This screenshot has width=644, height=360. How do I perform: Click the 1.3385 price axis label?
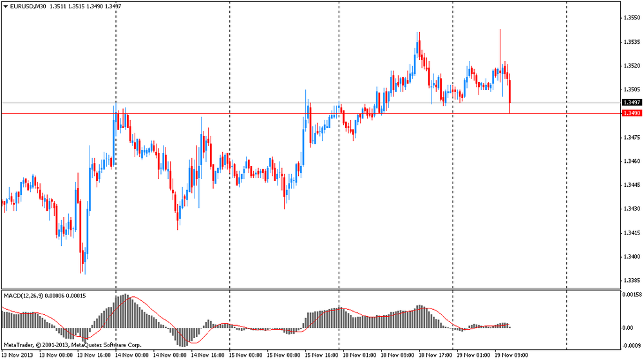pos(632,280)
